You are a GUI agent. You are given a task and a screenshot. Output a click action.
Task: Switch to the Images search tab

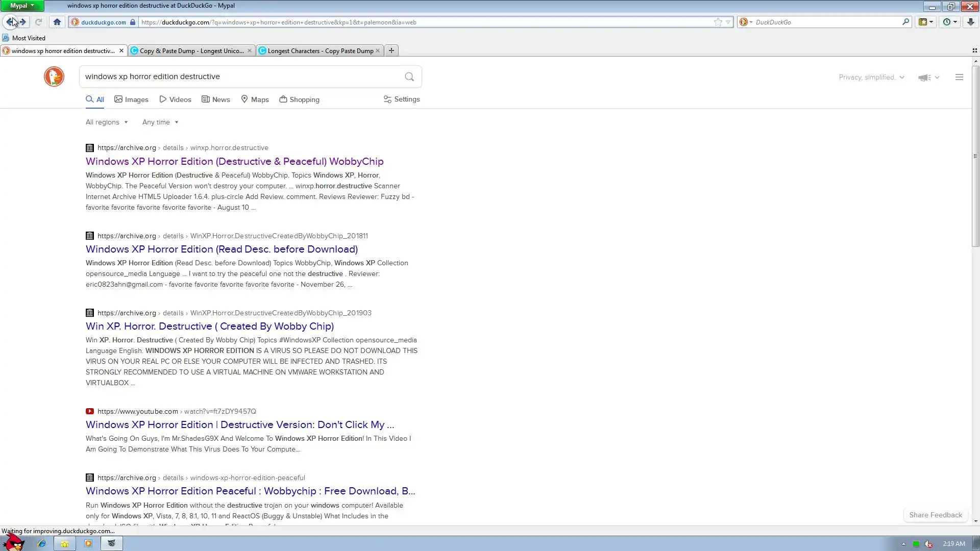point(131,99)
